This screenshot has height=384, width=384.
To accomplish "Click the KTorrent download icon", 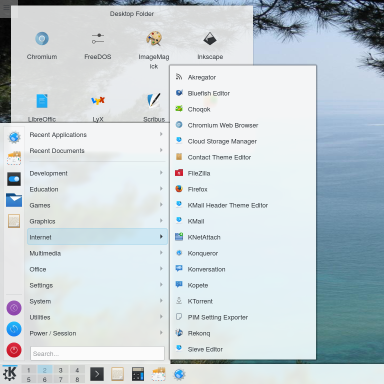I will 179,301.
